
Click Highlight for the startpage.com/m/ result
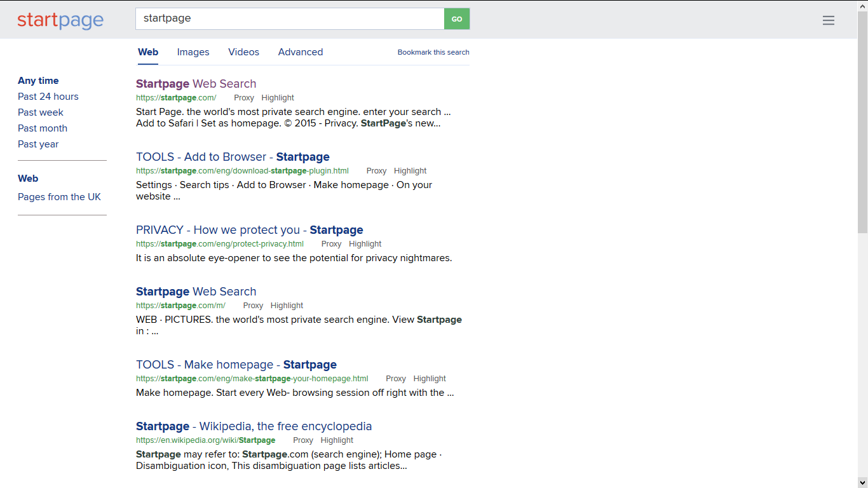[x=287, y=306]
